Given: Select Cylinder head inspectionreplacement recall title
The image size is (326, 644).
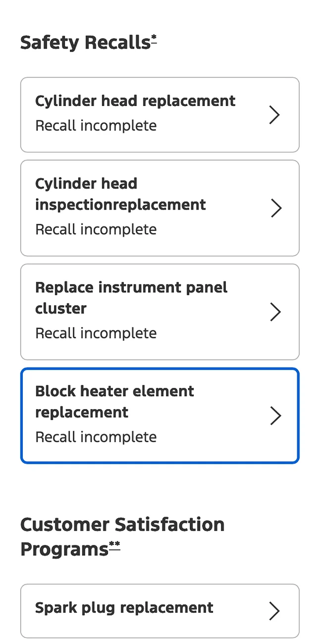Looking at the screenshot, I should click(120, 194).
